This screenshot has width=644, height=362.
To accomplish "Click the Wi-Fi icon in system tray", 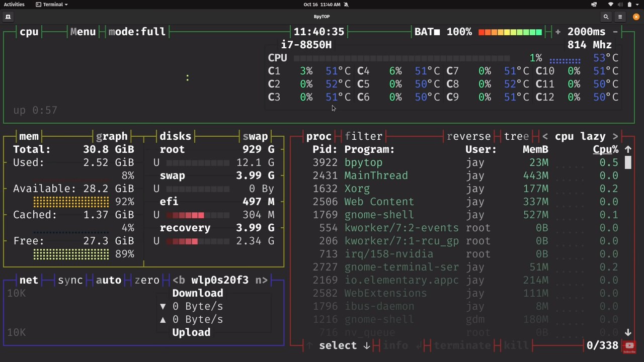I will pyautogui.click(x=611, y=5).
